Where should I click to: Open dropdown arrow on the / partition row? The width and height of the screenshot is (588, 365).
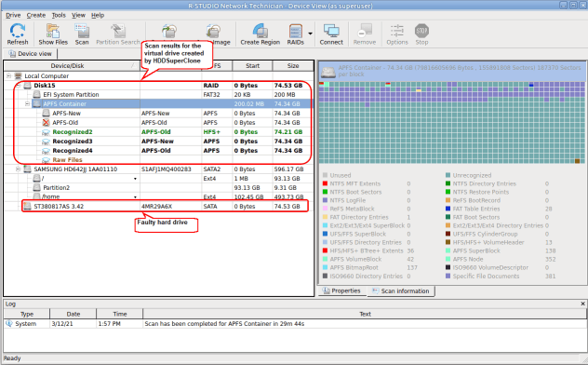point(135,179)
